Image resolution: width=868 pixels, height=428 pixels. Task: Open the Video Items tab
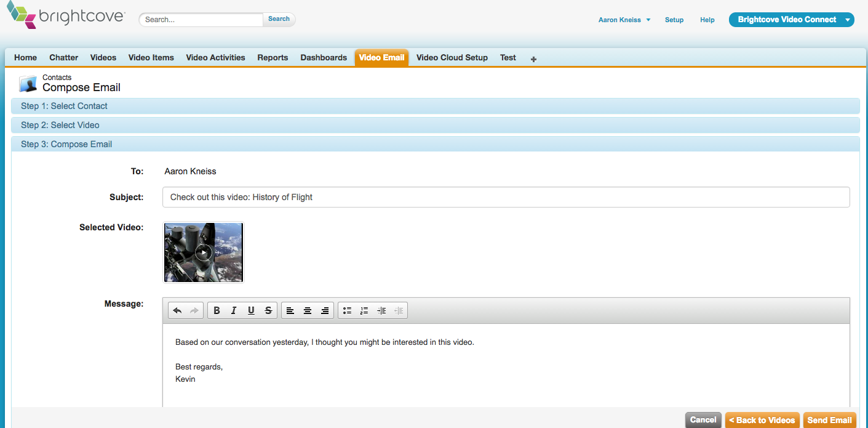coord(151,57)
